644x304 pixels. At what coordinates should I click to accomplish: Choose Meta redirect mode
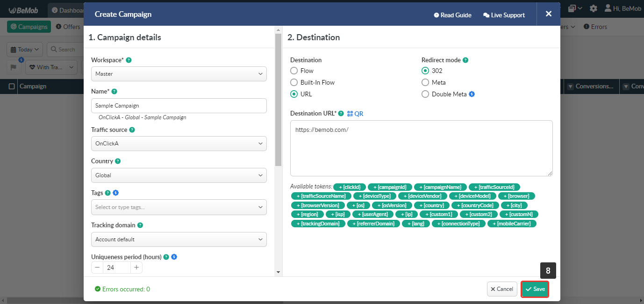[425, 82]
